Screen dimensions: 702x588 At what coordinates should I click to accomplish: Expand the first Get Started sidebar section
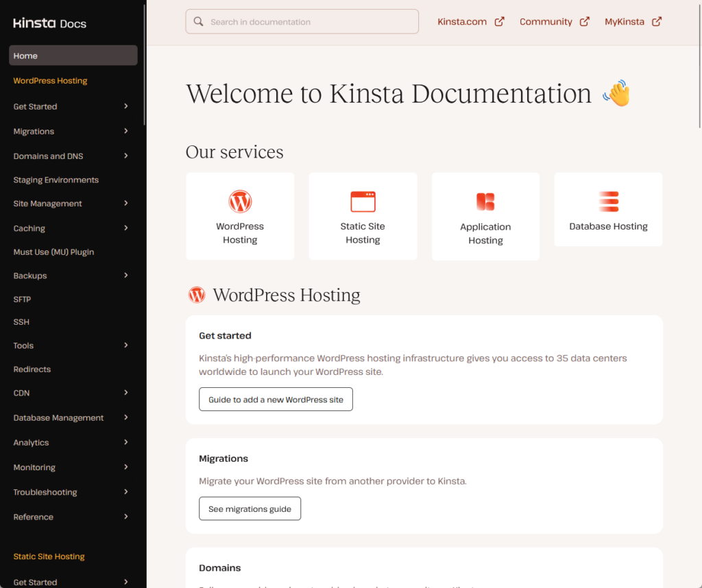(126, 106)
